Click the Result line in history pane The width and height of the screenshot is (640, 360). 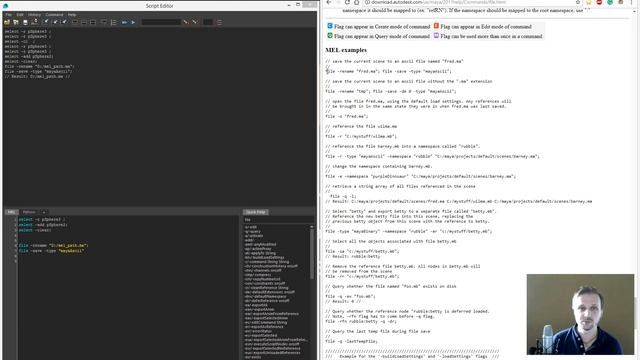(38, 76)
